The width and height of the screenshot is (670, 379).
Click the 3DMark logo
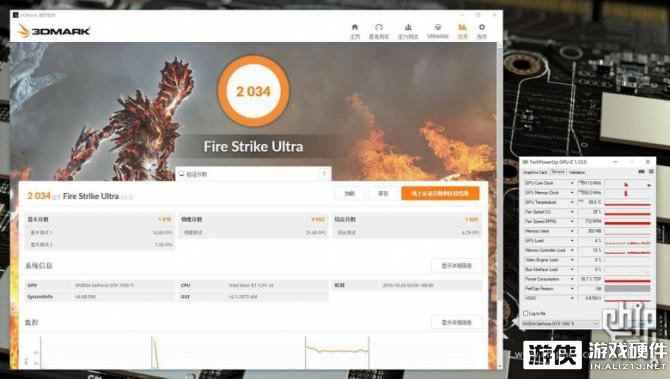(x=54, y=31)
